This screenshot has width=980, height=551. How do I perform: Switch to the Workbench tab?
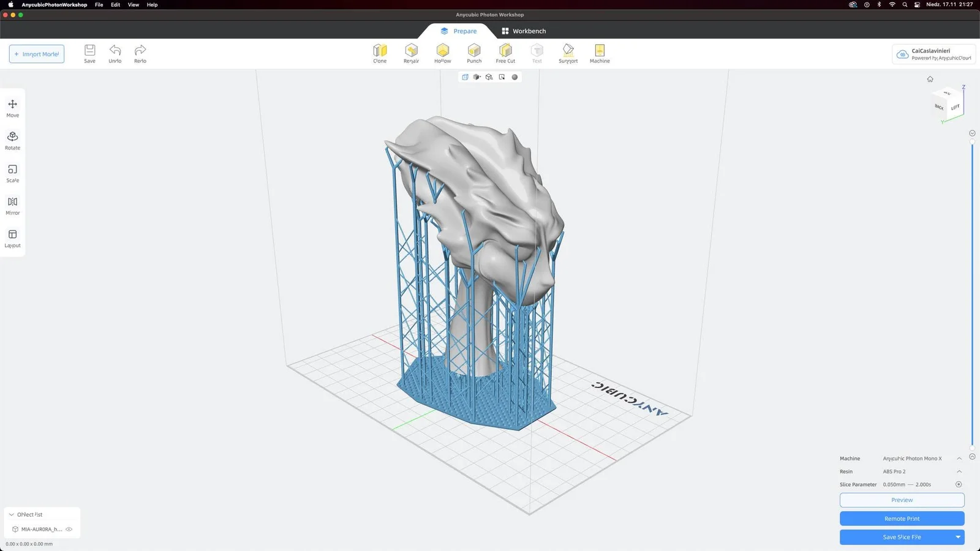pos(524,31)
